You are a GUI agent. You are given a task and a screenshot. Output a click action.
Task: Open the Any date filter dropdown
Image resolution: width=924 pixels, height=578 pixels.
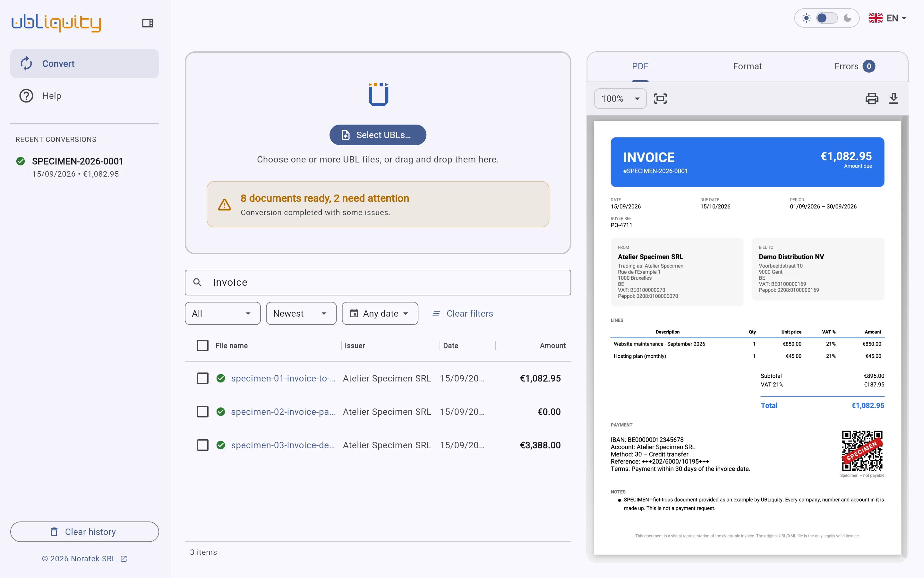point(380,313)
